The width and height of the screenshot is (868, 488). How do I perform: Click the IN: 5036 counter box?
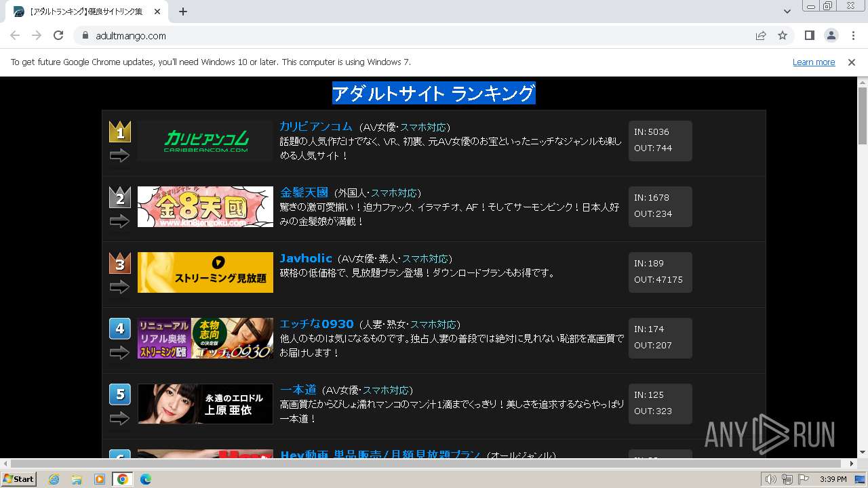pyautogui.click(x=660, y=141)
